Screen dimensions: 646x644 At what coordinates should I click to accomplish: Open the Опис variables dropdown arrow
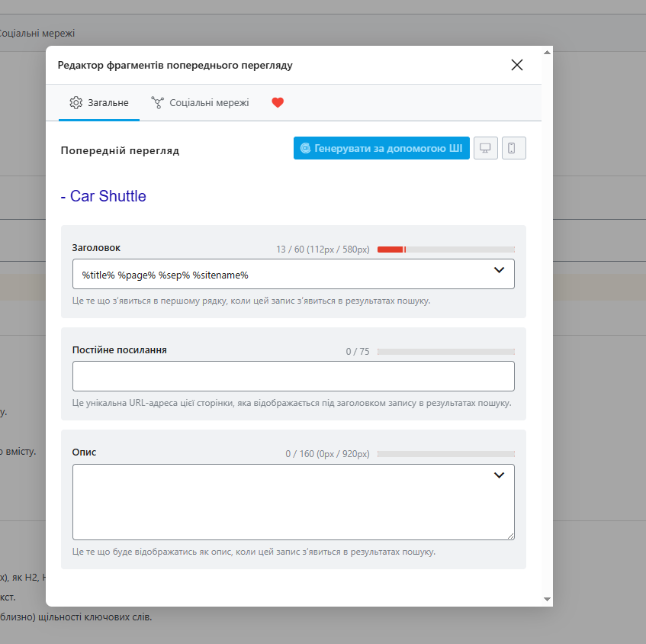pos(499,475)
